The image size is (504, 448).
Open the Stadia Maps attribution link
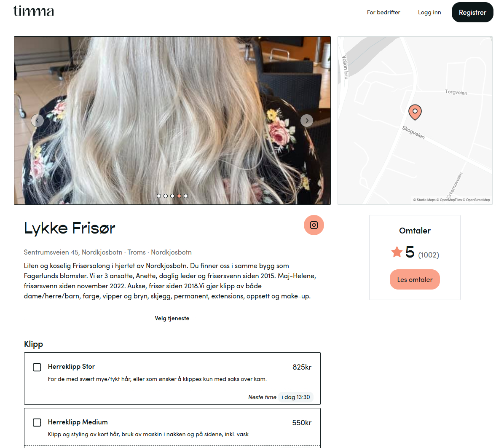[x=426, y=200]
